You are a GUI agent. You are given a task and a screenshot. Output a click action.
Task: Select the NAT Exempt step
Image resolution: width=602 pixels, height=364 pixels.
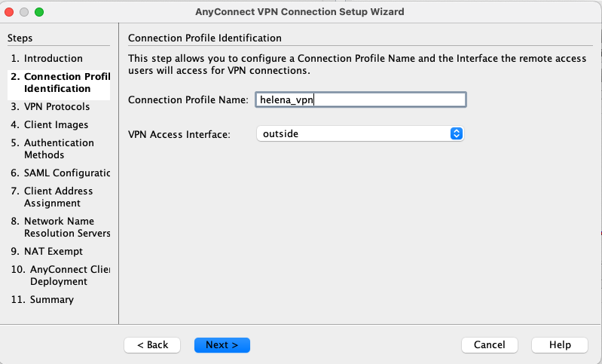point(53,251)
